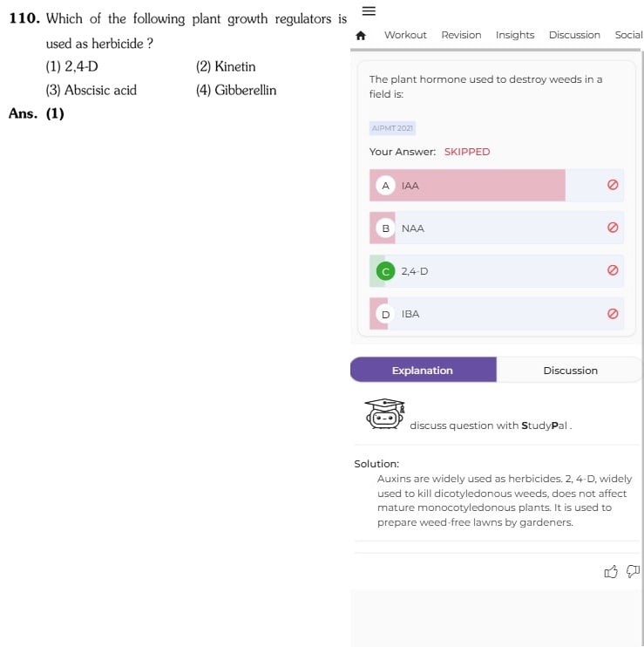Open the Insights tab

(515, 35)
